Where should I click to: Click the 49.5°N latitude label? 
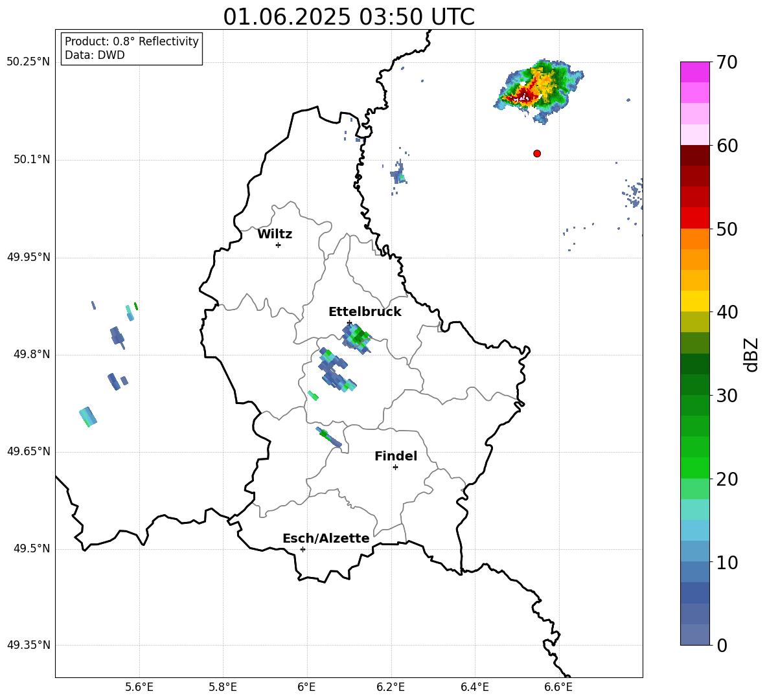pyautogui.click(x=32, y=548)
